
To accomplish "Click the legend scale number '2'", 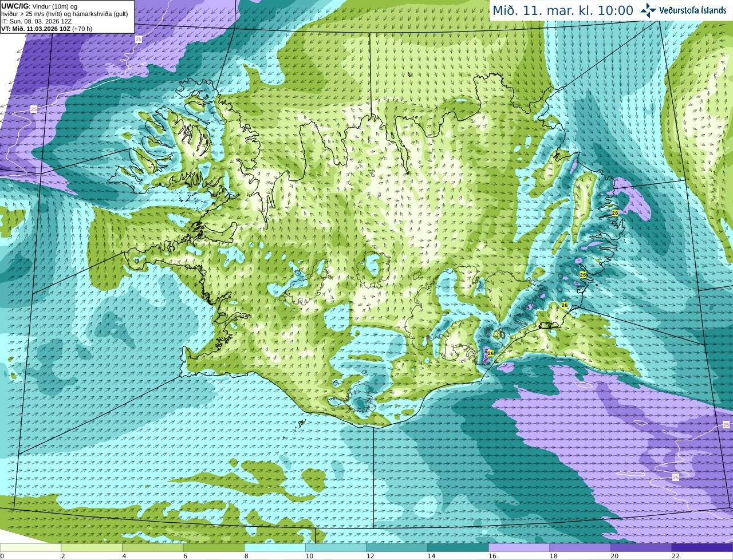I will pyautogui.click(x=62, y=556).
